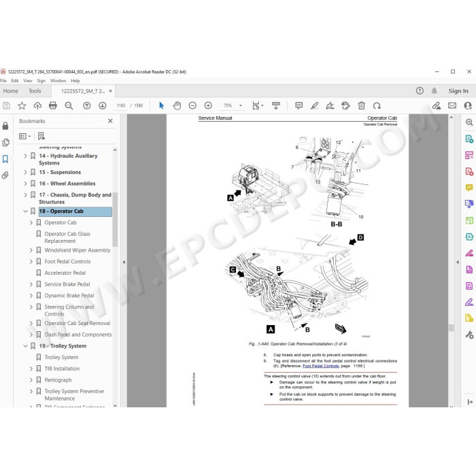Image resolution: width=476 pixels, height=476 pixels.
Task: Open the search tool at right pane top
Action: point(469,122)
